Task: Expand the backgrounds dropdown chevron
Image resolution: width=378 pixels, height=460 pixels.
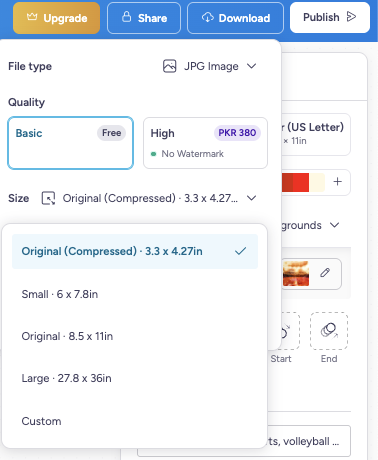Action: click(x=334, y=225)
